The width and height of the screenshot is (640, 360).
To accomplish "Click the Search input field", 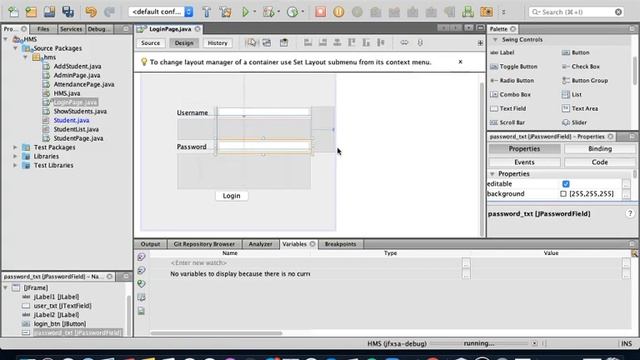I will [576, 12].
